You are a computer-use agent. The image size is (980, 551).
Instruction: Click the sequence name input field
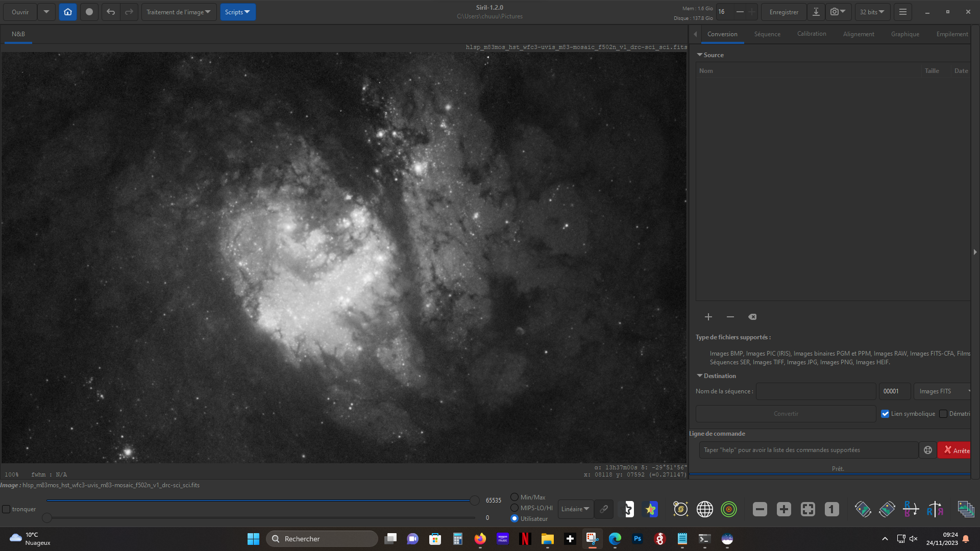(x=816, y=391)
